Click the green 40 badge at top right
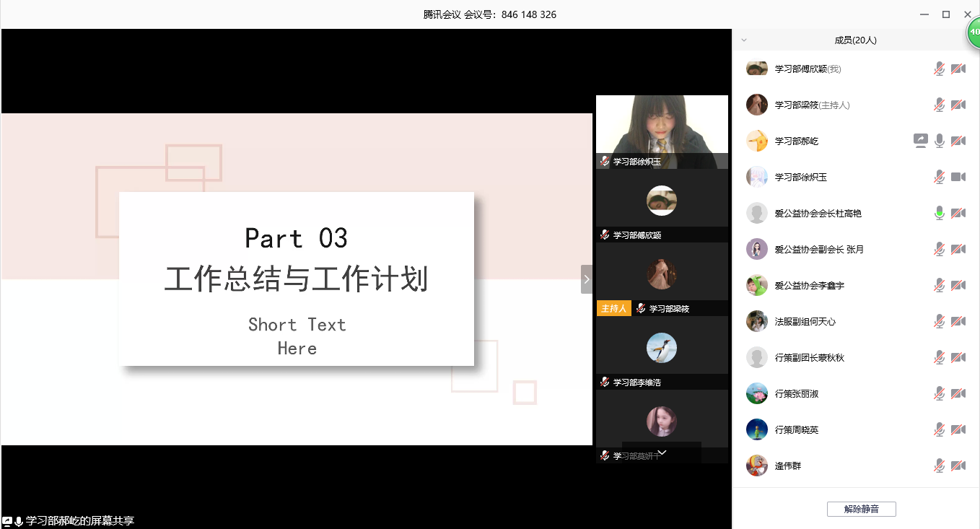 (974, 32)
